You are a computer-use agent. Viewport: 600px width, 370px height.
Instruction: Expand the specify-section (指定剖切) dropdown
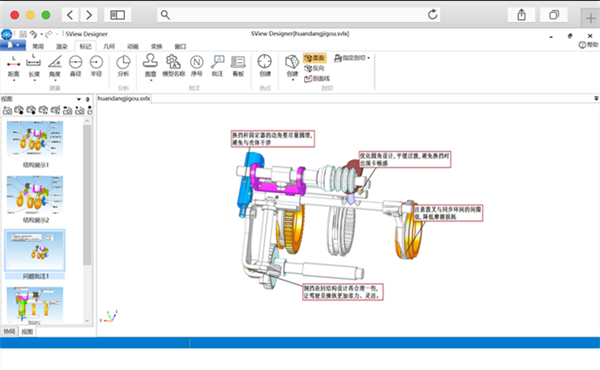352,58
